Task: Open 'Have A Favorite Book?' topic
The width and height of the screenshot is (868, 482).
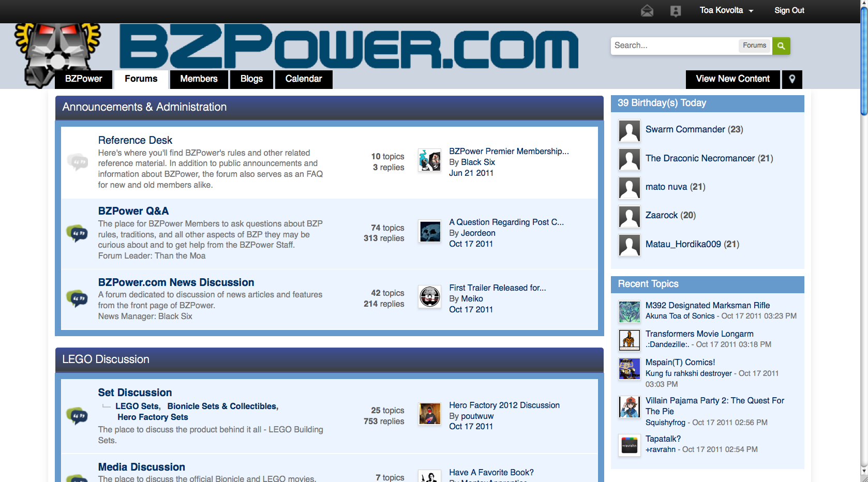Action: coord(491,473)
